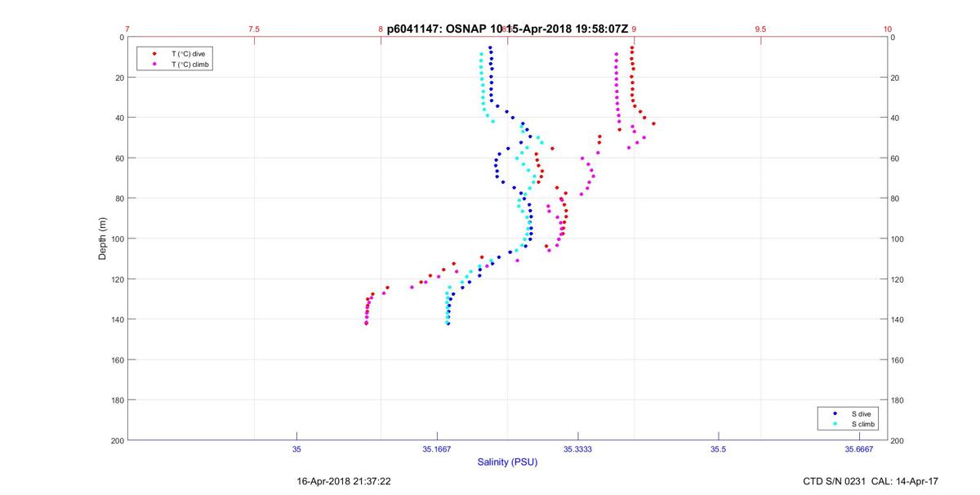
Task: Select the 'T (°C) climb' legend label
Action: (191, 64)
